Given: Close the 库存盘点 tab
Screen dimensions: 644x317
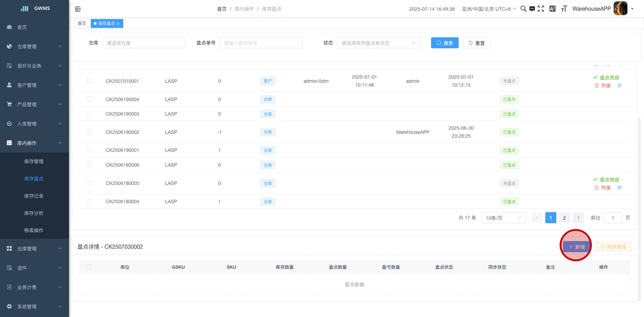Looking at the screenshot, I should pos(118,24).
